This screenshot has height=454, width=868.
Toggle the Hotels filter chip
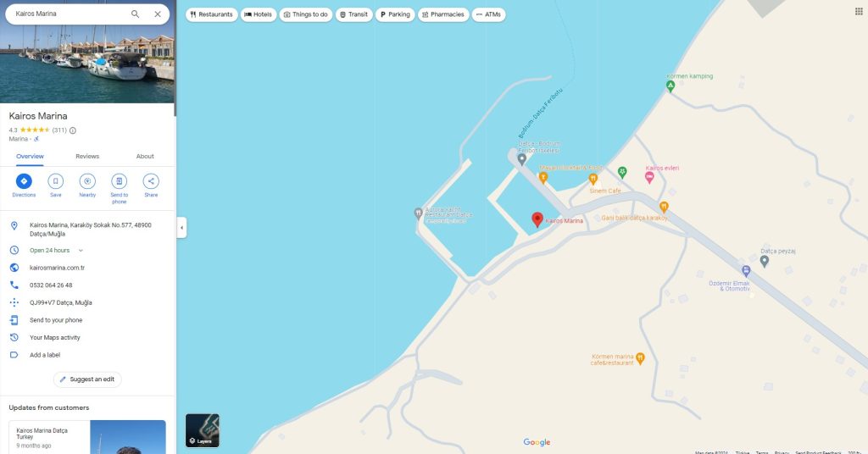coord(259,14)
